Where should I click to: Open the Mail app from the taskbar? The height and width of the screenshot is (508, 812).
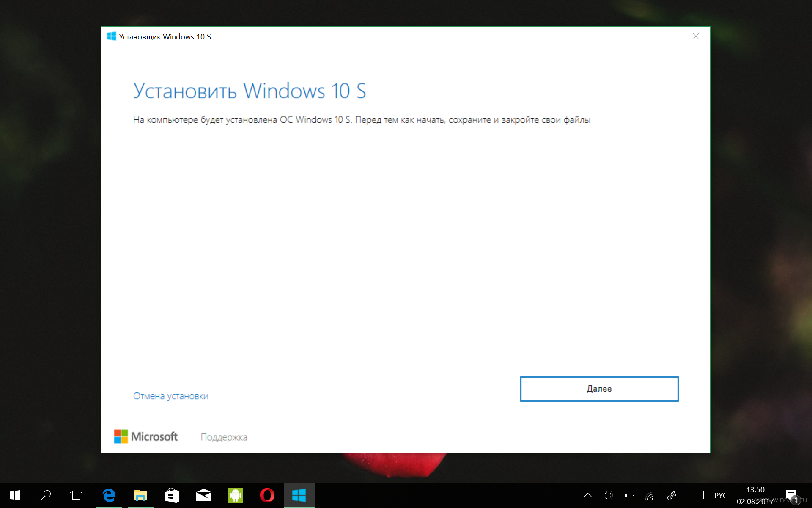click(x=204, y=495)
